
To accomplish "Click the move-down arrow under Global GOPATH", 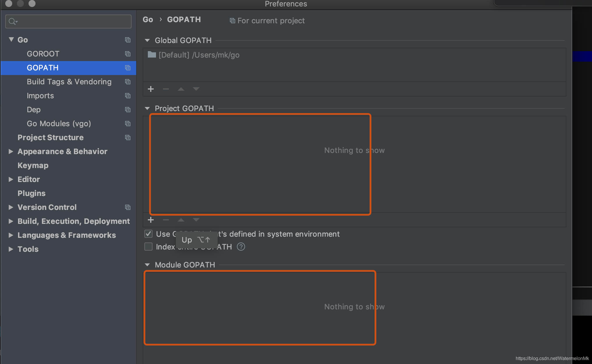I will [x=196, y=89].
